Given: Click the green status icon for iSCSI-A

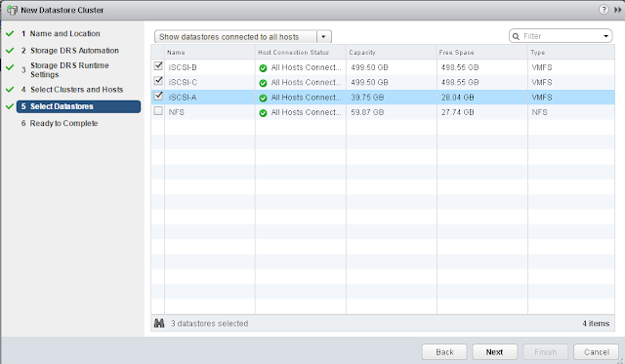Looking at the screenshot, I should click(263, 98).
